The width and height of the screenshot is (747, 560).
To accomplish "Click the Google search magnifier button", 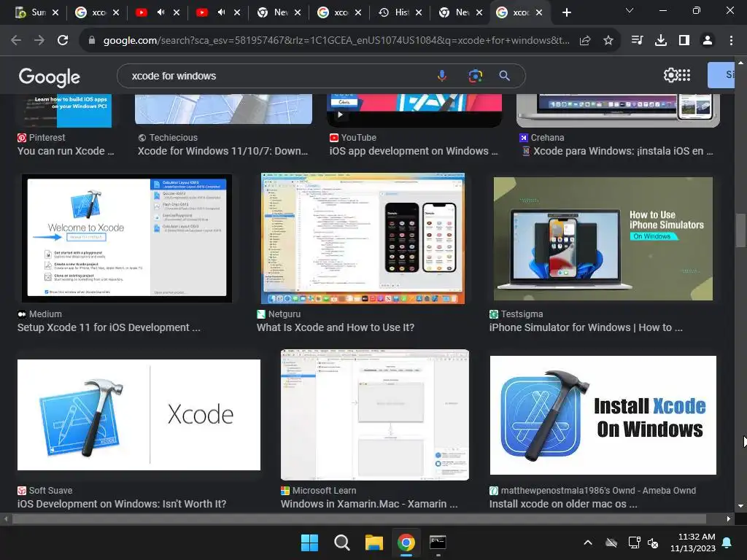I will (505, 76).
